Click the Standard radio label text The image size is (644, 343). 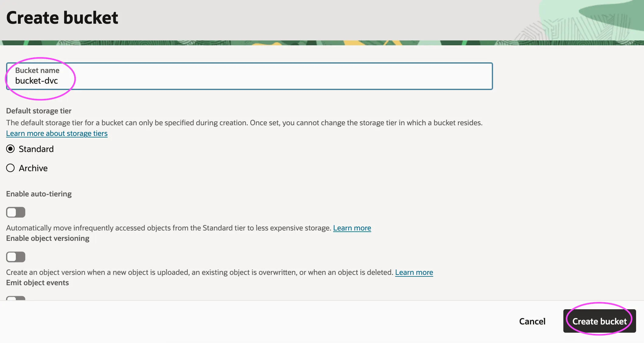point(36,149)
